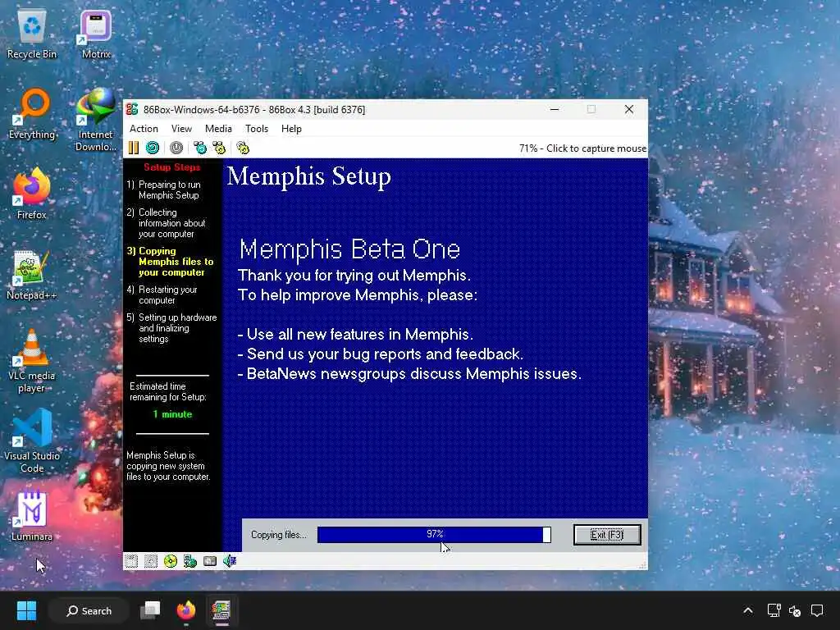Open the Windows Start menu

click(x=26, y=610)
